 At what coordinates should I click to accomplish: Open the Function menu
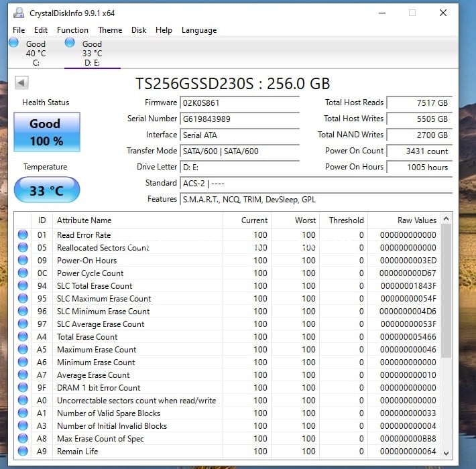tap(72, 30)
